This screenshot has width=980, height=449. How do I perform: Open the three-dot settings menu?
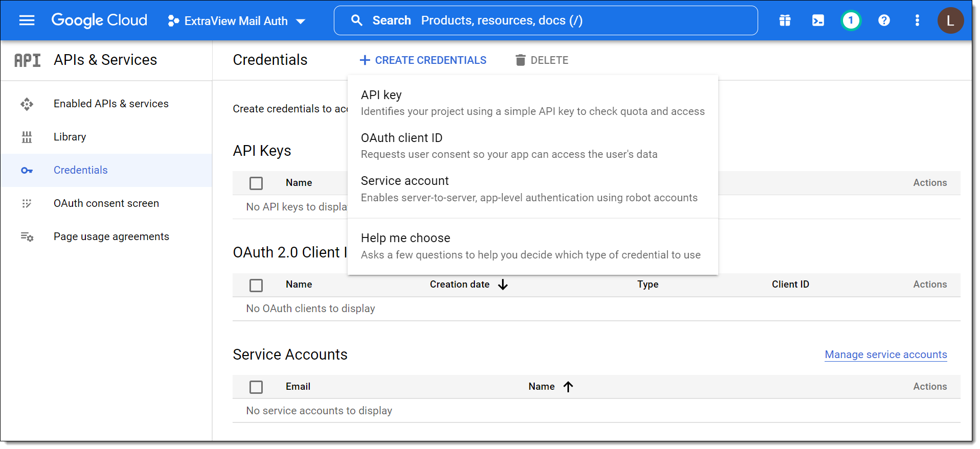[x=917, y=20]
